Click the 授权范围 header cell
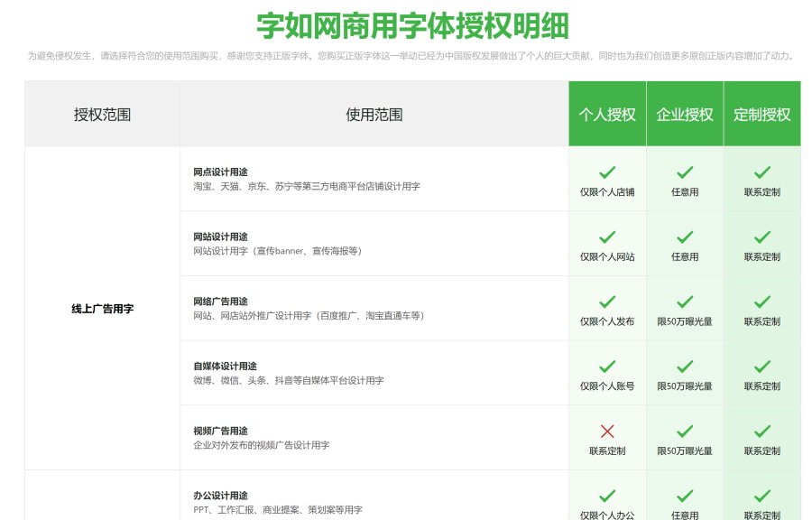812x520 pixels. coord(102,115)
